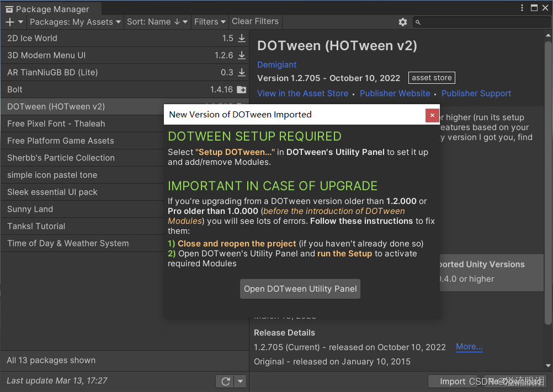Screen dimensions: 553x392
Task: Select the 2D Ice World row
Action: coord(125,38)
